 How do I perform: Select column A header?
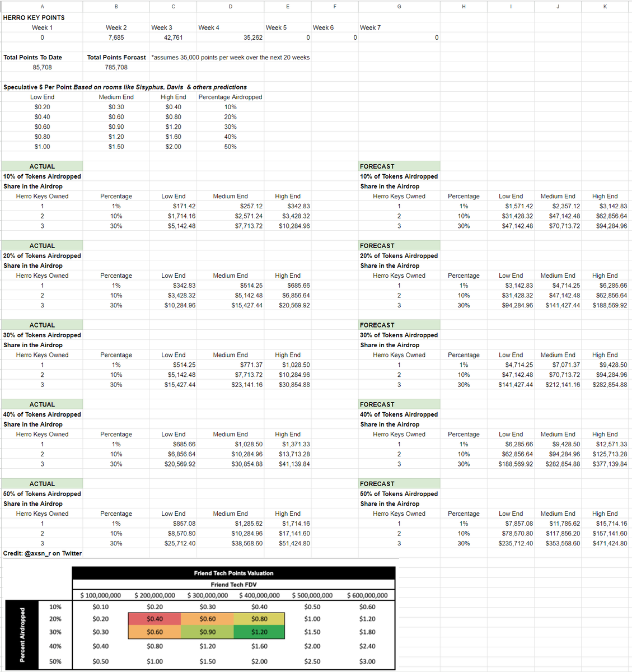pyautogui.click(x=42, y=6)
